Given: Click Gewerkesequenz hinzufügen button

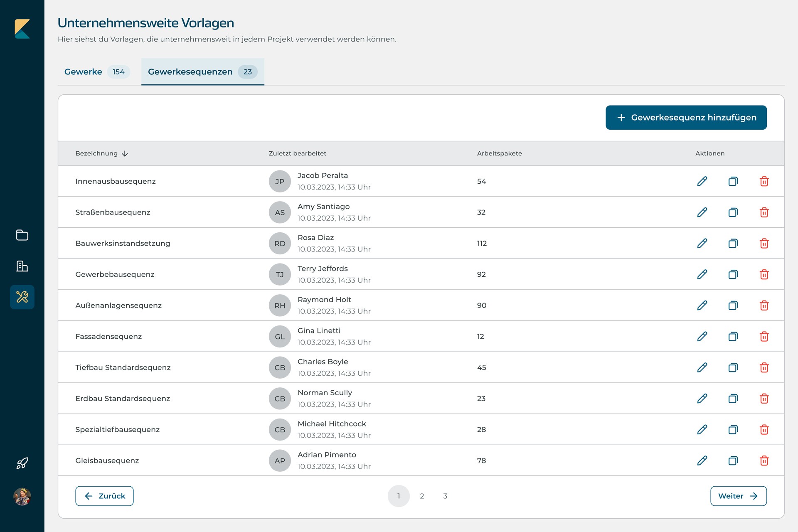Looking at the screenshot, I should pyautogui.click(x=686, y=118).
